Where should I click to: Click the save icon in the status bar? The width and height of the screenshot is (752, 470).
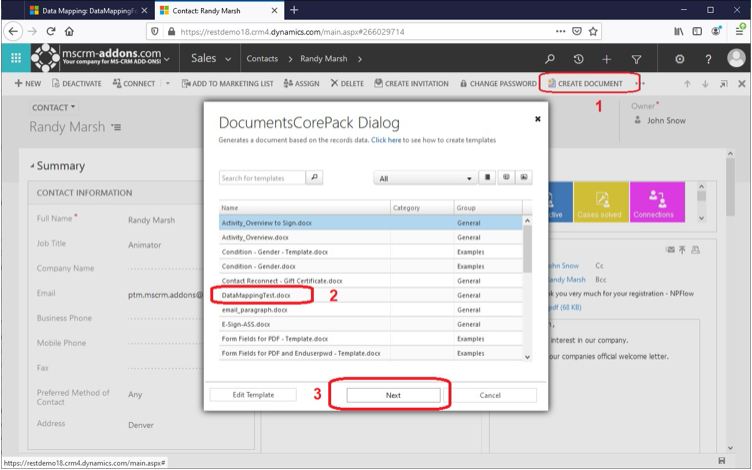[x=722, y=460]
